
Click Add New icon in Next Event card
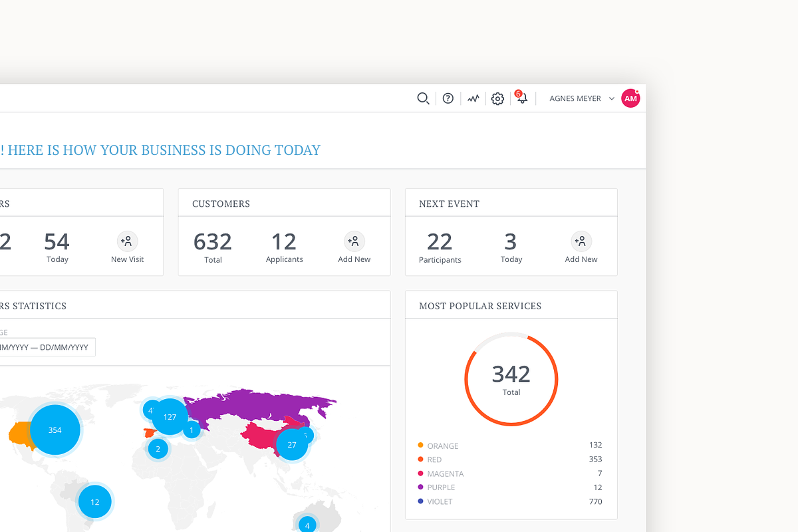(x=581, y=241)
